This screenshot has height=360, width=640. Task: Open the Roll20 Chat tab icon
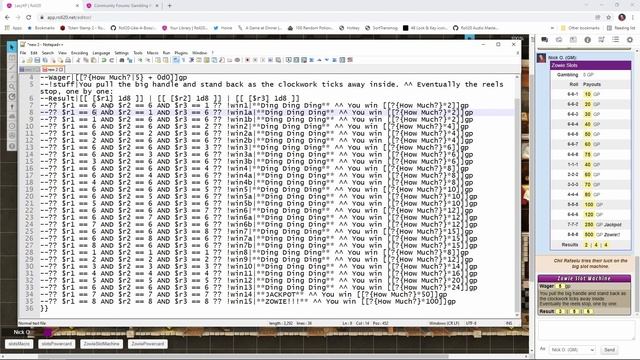(544, 40)
